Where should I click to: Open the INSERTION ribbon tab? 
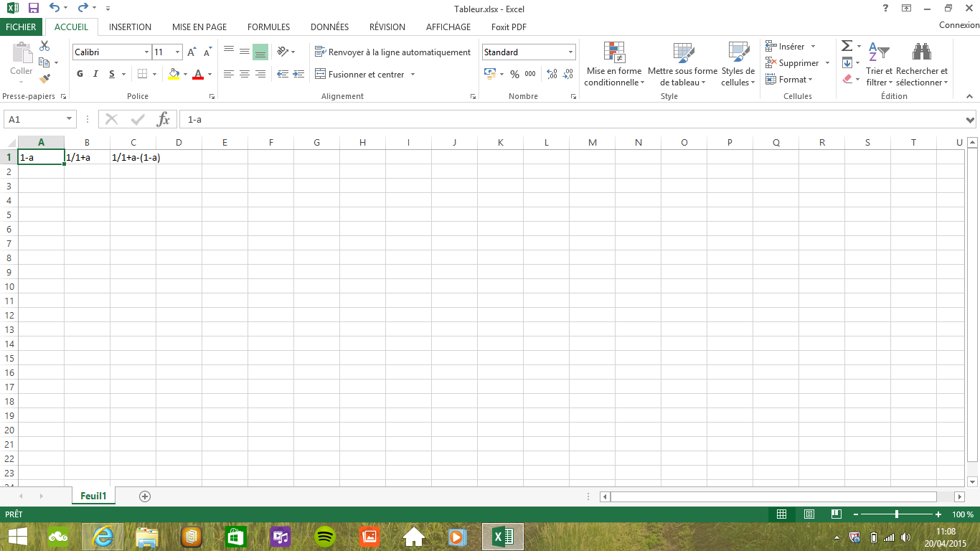130,27
